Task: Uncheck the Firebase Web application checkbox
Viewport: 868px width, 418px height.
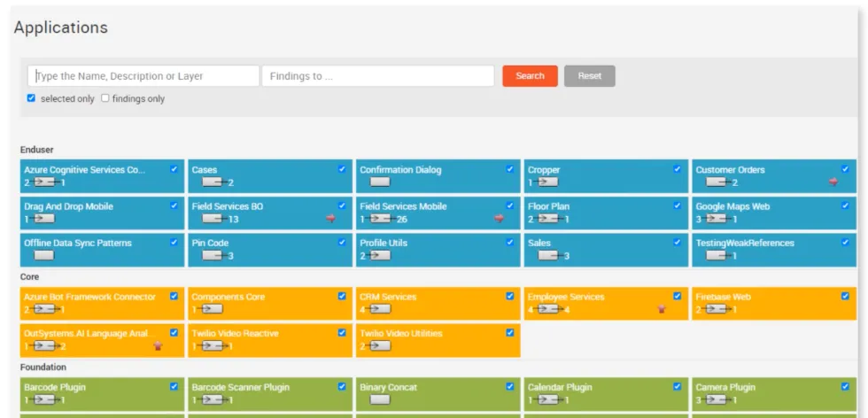Action: click(x=845, y=296)
